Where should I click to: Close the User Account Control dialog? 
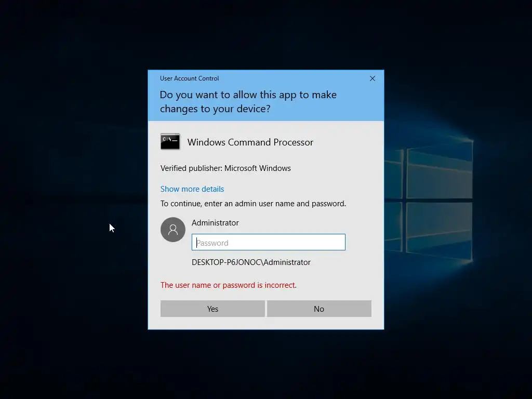[372, 78]
